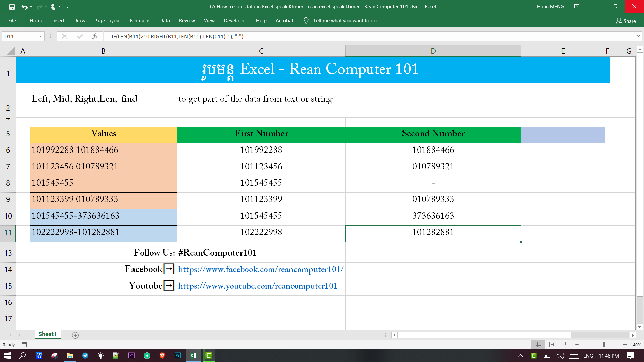Viewport: 644px width, 362px height.
Task: Switch to the Formulas ribbon tab
Action: point(140,21)
